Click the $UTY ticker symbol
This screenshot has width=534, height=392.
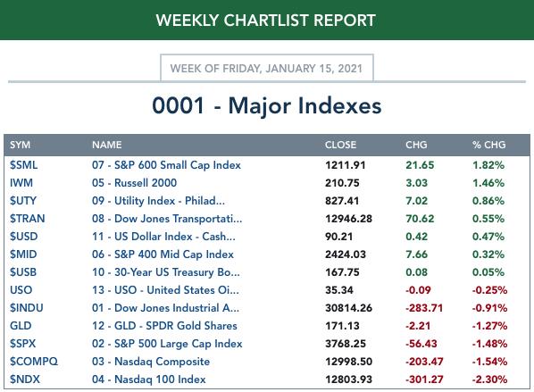point(23,201)
